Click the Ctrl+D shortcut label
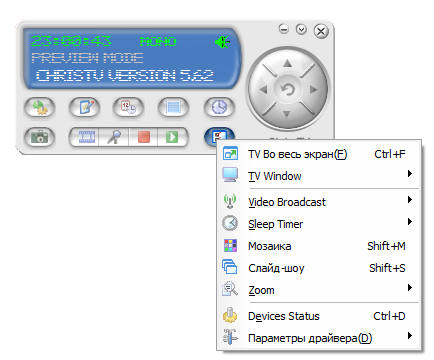The width and height of the screenshot is (434, 360). point(389,316)
